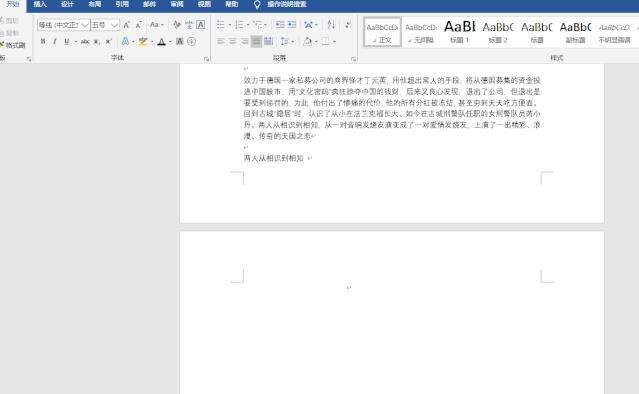
Task: Click the bullet list icon
Action: pos(220,25)
